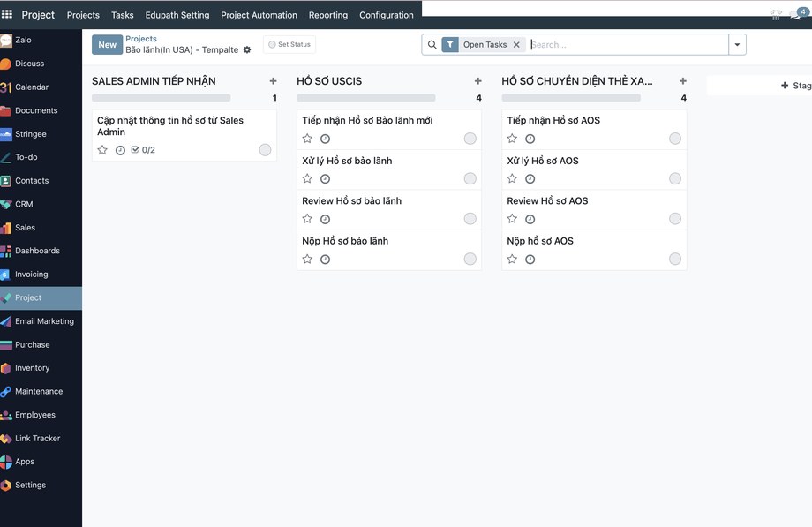The height and width of the screenshot is (527, 812).
Task: Click the HỒ SƠ CHUYỂN DIỆN THẺ XA progress bar
Action: pos(571,97)
